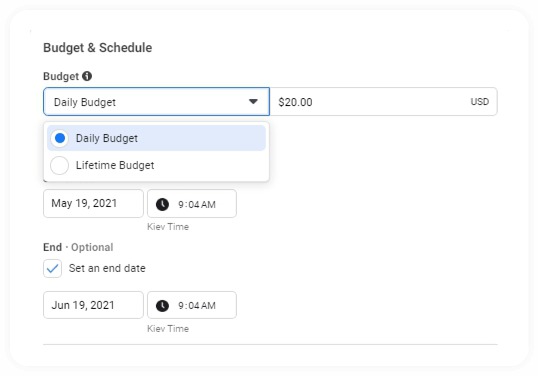Click the Budget field label text
The width and height of the screenshot is (538, 376).
[61, 76]
